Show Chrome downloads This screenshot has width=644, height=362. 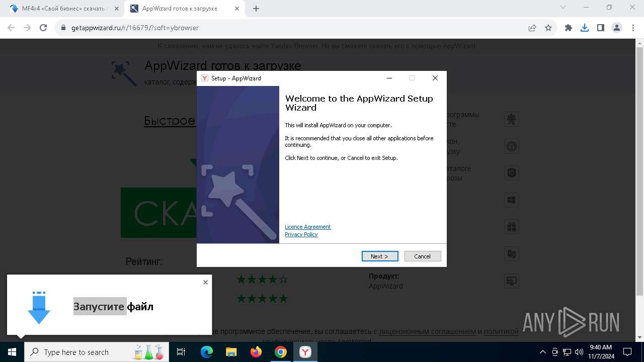point(585,28)
